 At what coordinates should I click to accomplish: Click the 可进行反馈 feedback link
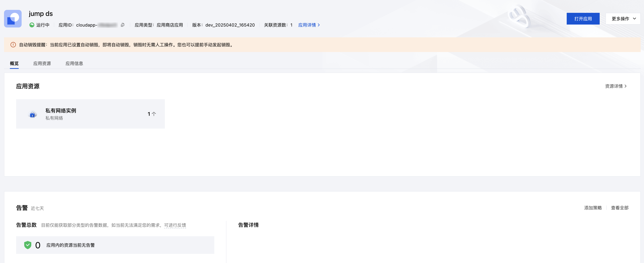175,225
